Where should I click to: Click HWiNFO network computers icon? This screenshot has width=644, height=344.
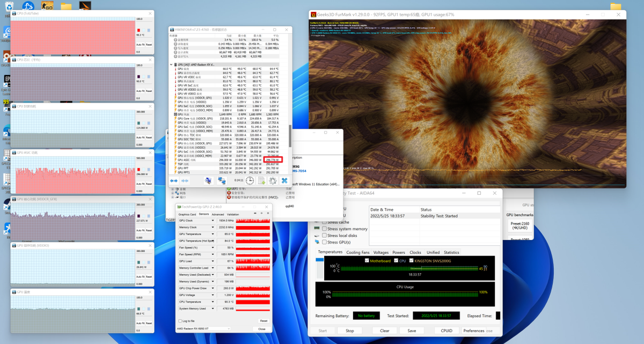tap(222, 181)
